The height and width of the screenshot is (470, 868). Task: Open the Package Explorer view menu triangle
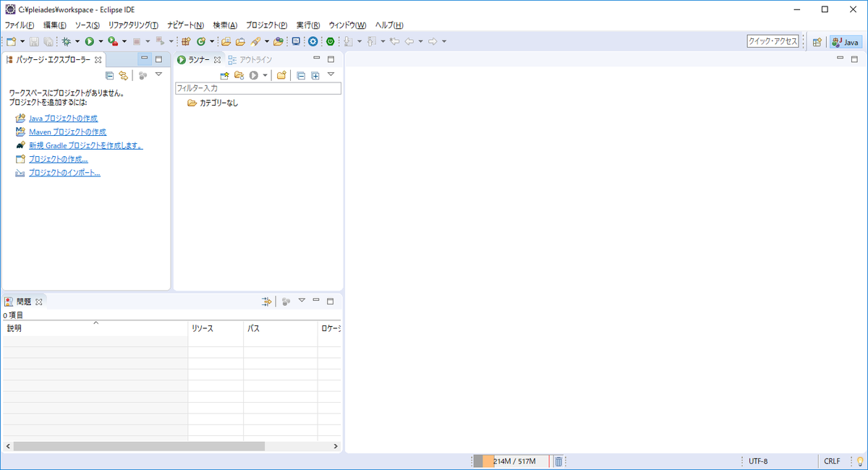coord(158,74)
